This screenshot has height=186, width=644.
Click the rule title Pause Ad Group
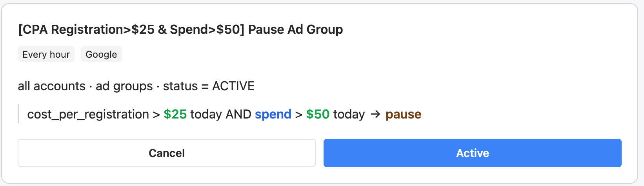(x=180, y=29)
